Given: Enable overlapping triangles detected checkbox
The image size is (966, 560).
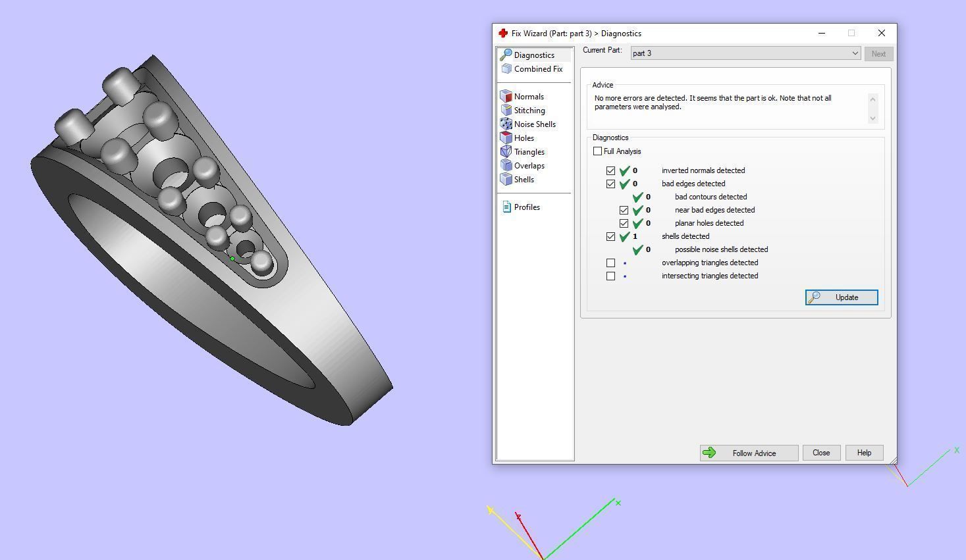Looking at the screenshot, I should point(610,263).
